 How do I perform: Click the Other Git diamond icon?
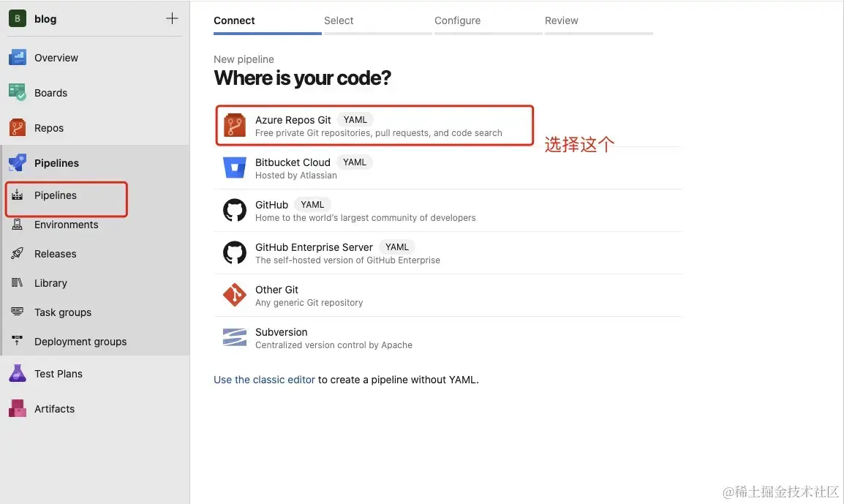235,295
